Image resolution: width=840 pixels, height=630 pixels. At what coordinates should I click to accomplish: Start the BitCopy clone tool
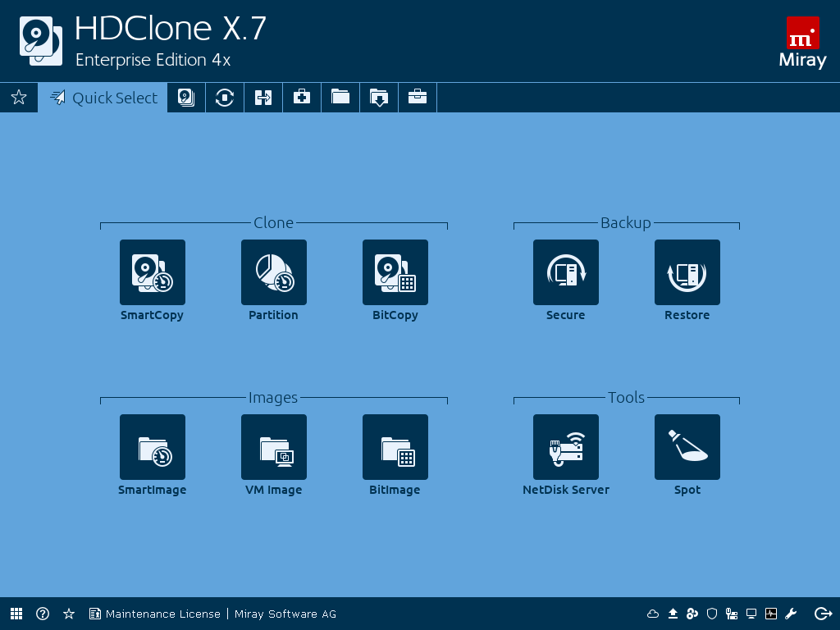[395, 272]
